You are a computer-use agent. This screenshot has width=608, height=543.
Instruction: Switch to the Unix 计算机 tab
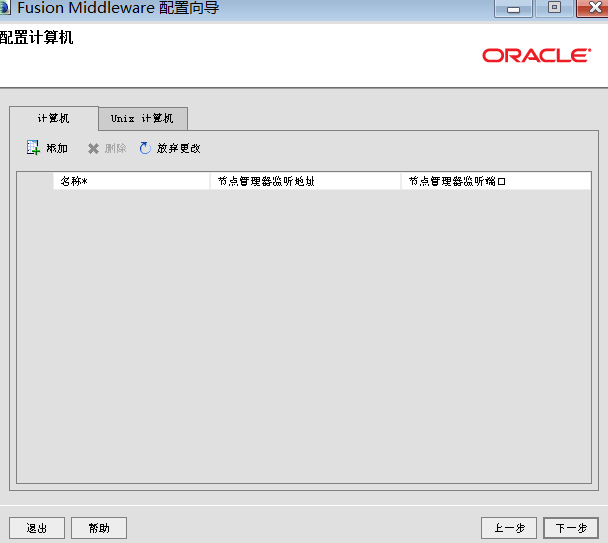143,119
